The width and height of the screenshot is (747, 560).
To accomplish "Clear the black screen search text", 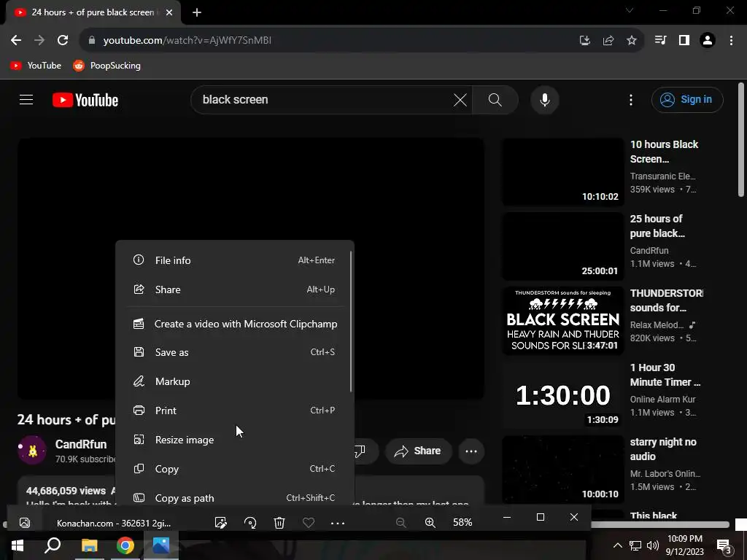I will (x=460, y=99).
